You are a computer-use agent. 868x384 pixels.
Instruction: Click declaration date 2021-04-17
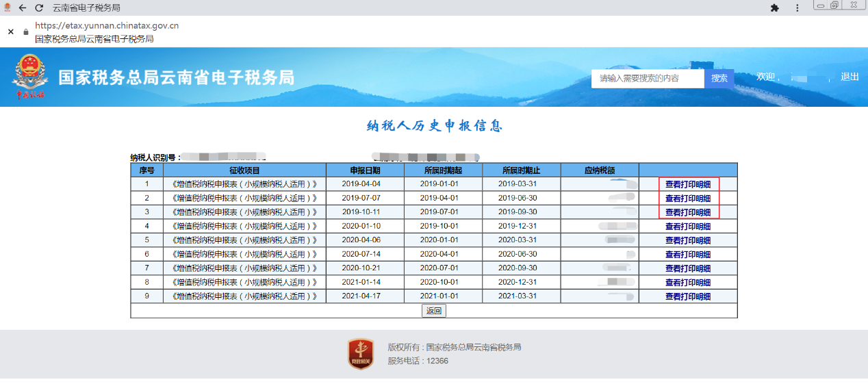[x=361, y=296]
